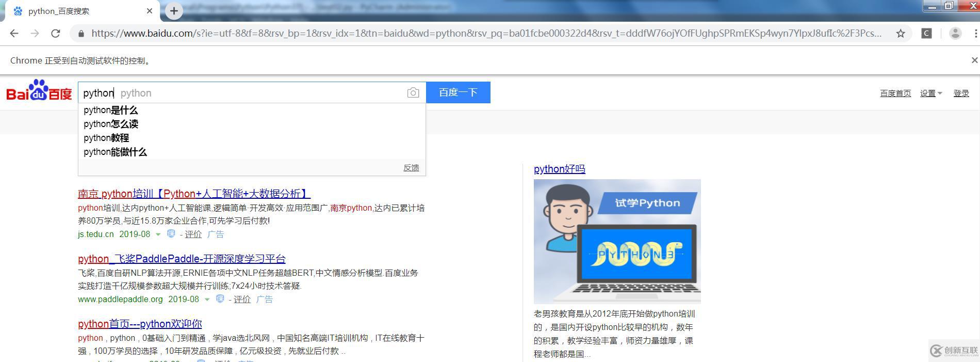980x362 pixels.
Task: Click the 百度一下 search button
Action: point(458,92)
